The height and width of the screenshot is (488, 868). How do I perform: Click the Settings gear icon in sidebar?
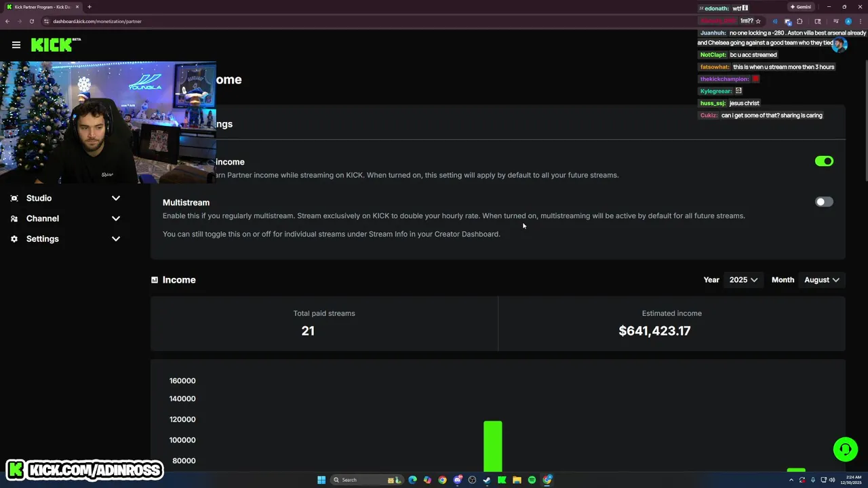[14, 239]
